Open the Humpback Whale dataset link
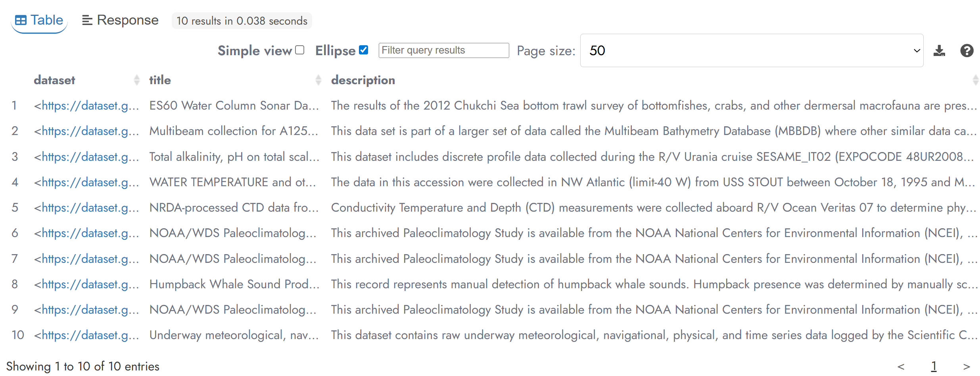 (86, 284)
